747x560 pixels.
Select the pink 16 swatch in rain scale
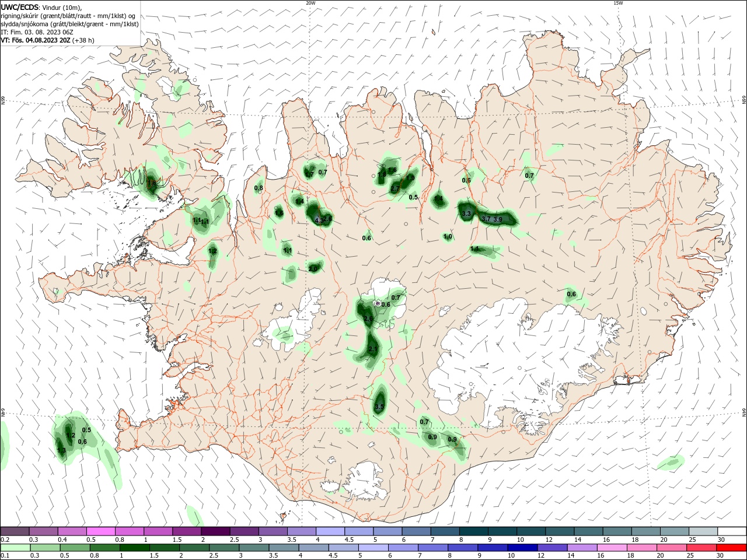tap(612, 548)
